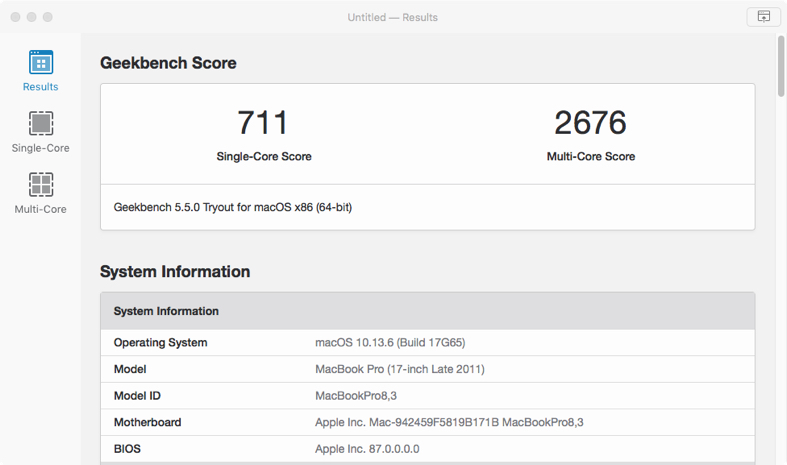This screenshot has height=465, width=787.
Task: Open the Single-Core sidebar section
Action: point(41,132)
